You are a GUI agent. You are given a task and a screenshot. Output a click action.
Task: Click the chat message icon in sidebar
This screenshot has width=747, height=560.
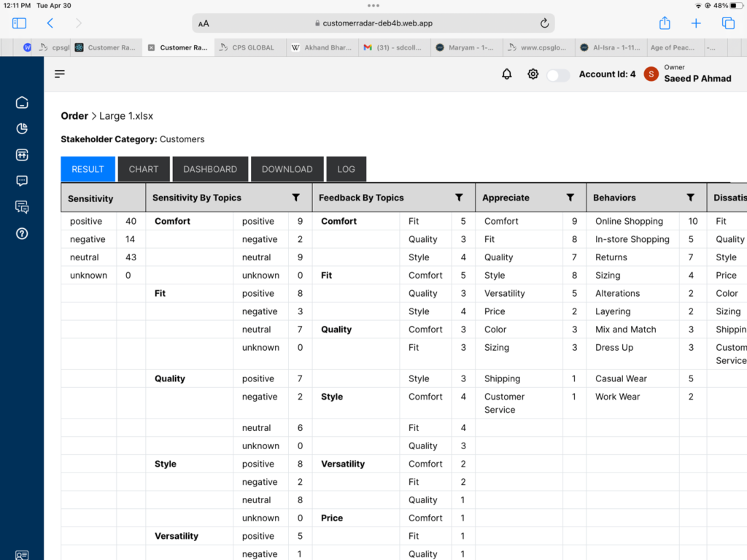click(x=22, y=181)
